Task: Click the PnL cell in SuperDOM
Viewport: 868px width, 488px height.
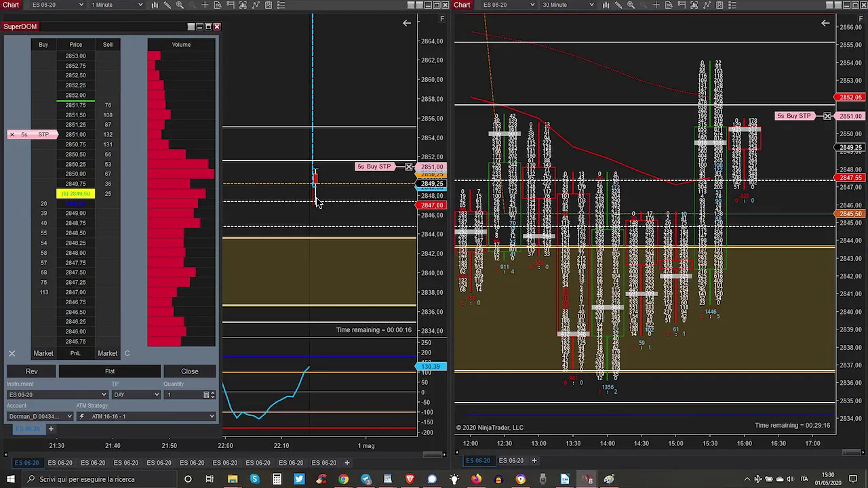Action: 75,353
